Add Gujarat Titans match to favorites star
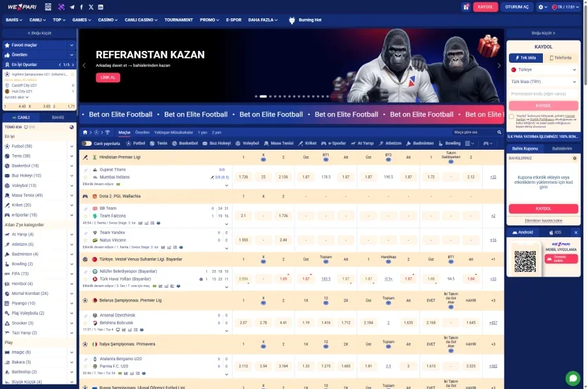The image size is (588, 389). tap(86, 177)
